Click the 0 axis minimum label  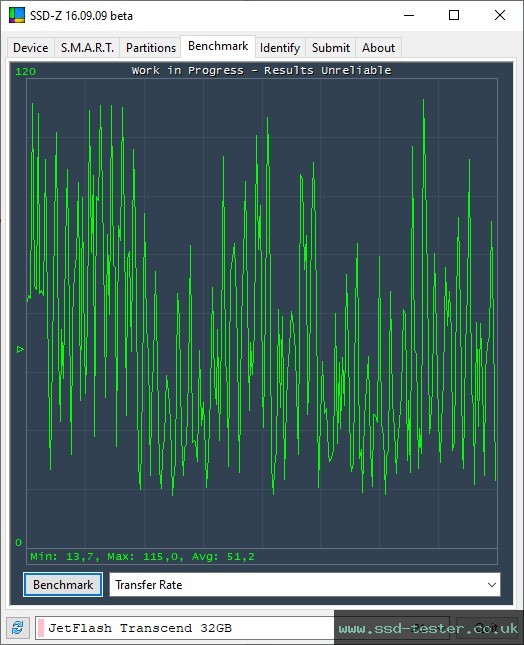coord(19,542)
